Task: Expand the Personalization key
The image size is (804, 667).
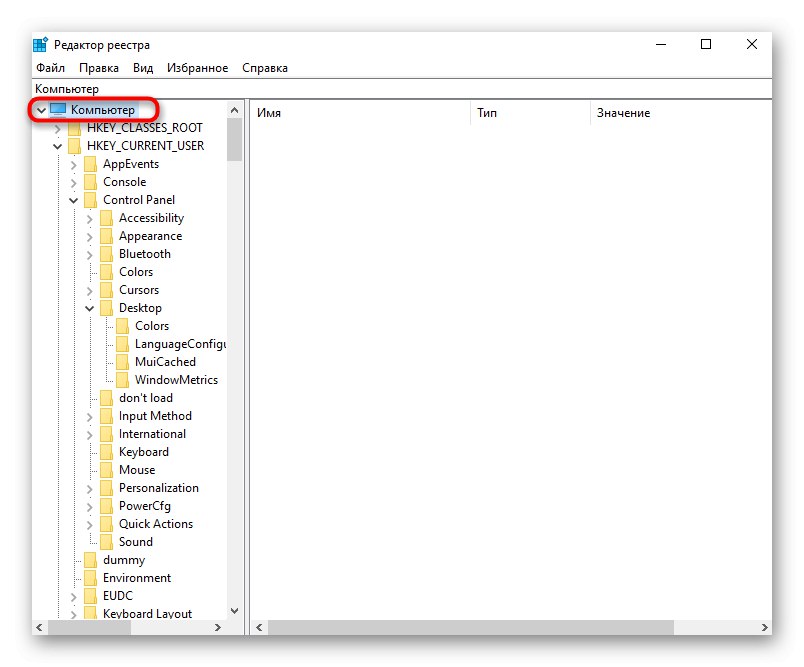Action: 89,489
